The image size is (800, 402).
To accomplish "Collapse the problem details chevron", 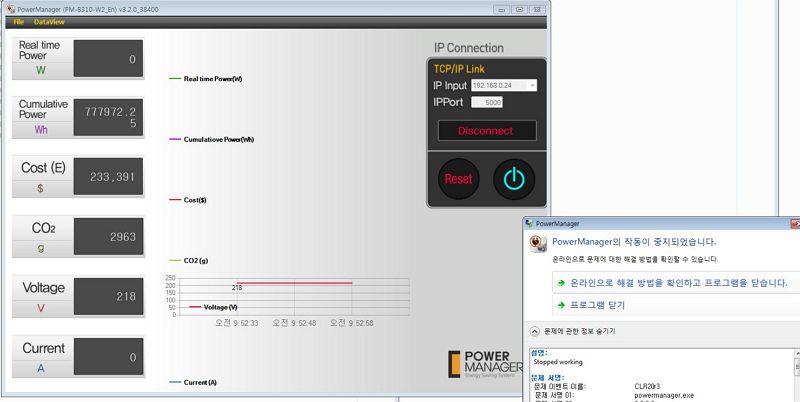I will click(535, 332).
